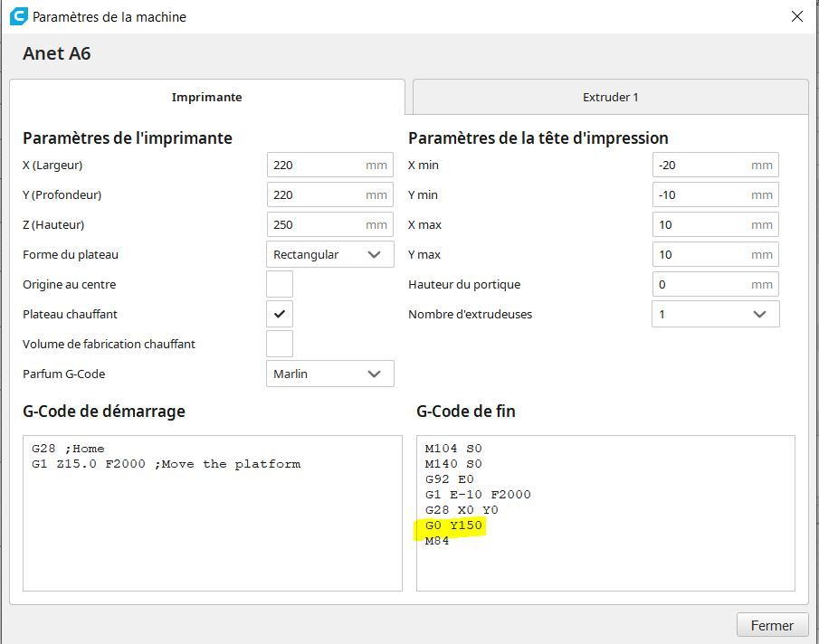
Task: Open the Nombre d'extrudeuses dropdown
Action: click(x=716, y=314)
